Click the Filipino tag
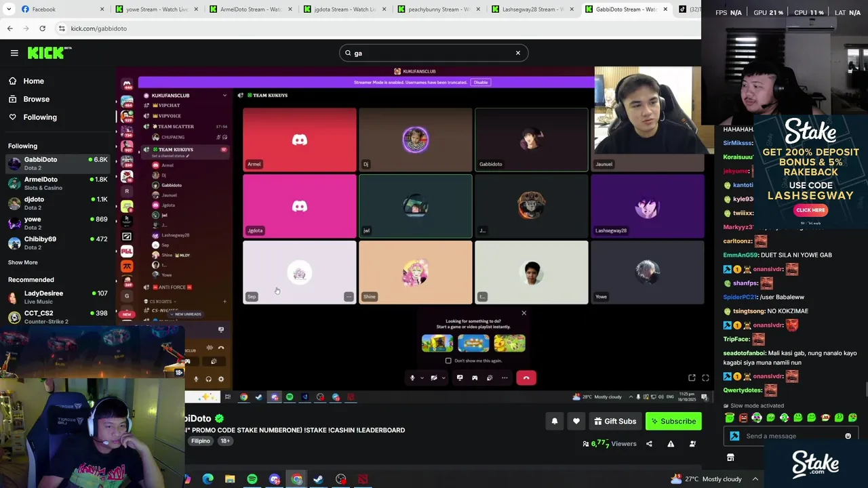Image resolution: width=868 pixels, height=488 pixels. (x=201, y=441)
